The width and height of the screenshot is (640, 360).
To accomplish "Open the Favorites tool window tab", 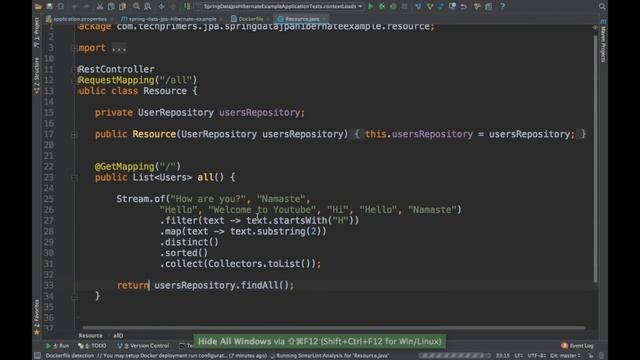I will (37, 317).
